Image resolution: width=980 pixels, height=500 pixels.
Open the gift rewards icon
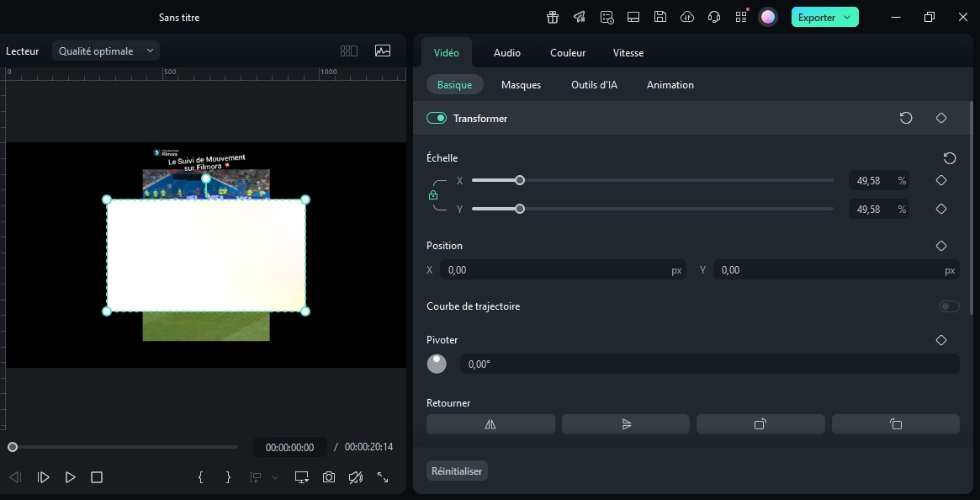[553, 17]
